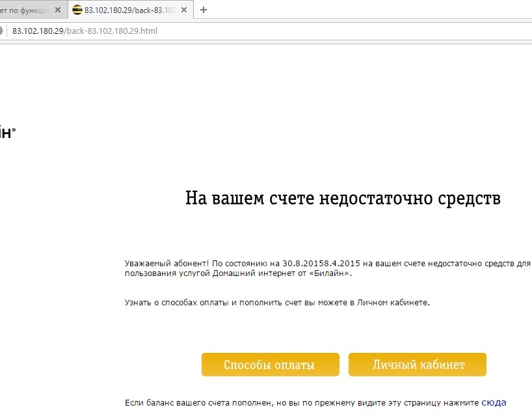The image size is (532, 416).
Task: Open a new tab with the plus button
Action: [203, 10]
